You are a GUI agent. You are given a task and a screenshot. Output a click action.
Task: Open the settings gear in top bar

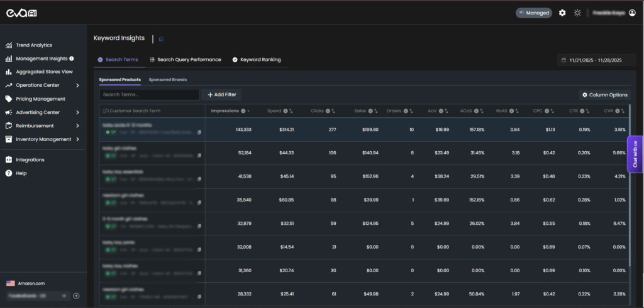tap(562, 13)
